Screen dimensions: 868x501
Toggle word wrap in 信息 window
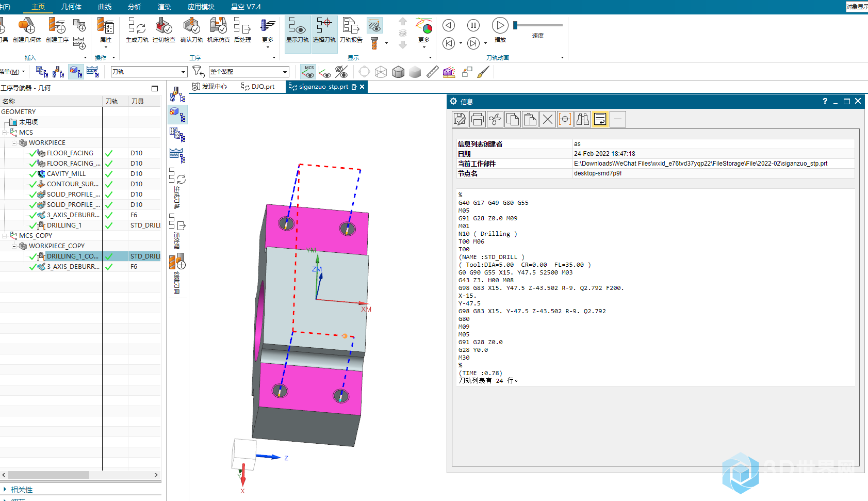pyautogui.click(x=600, y=119)
